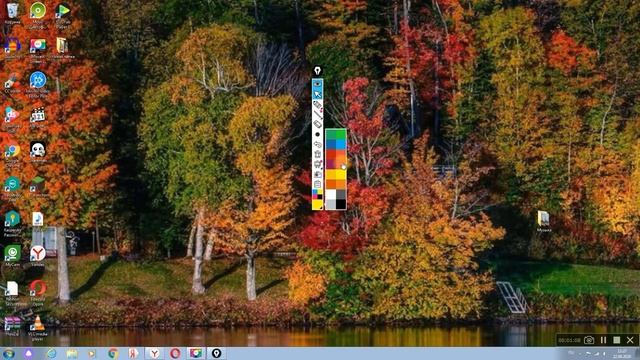
Task: Select the eraser tool in toolbar
Action: 318,124
